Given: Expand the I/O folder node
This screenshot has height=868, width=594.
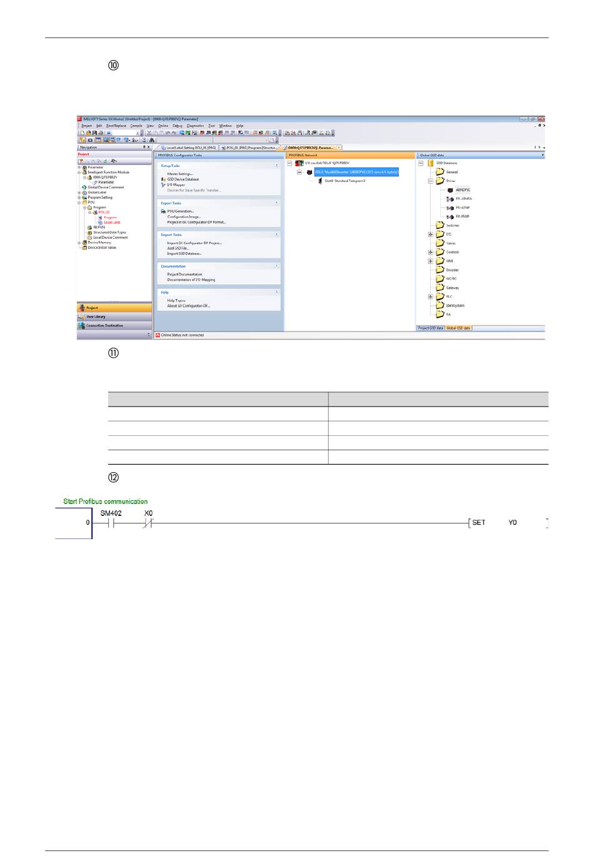Looking at the screenshot, I should 430,235.
